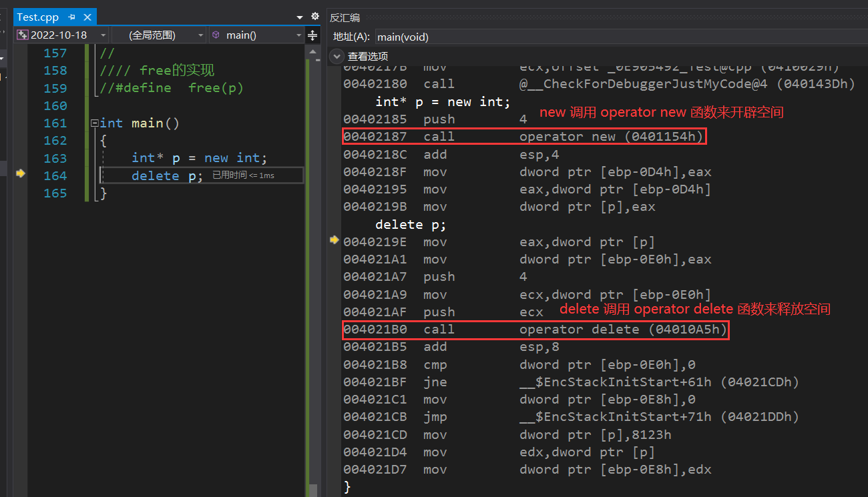
Task: Click the 'call operator new (0401154h)' instruction
Action: pyautogui.click(x=523, y=137)
